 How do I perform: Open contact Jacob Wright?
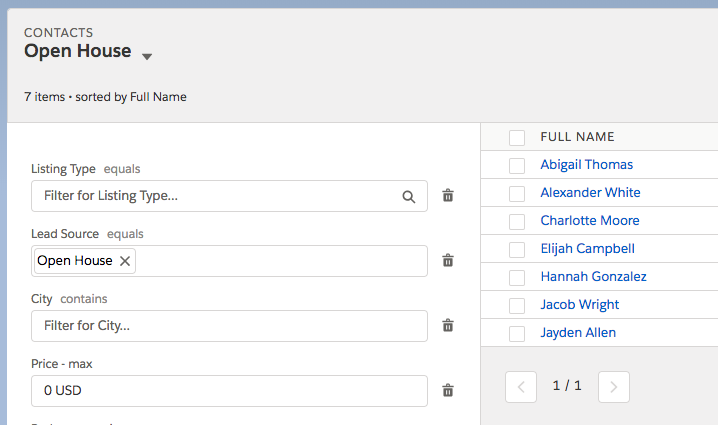pos(580,305)
